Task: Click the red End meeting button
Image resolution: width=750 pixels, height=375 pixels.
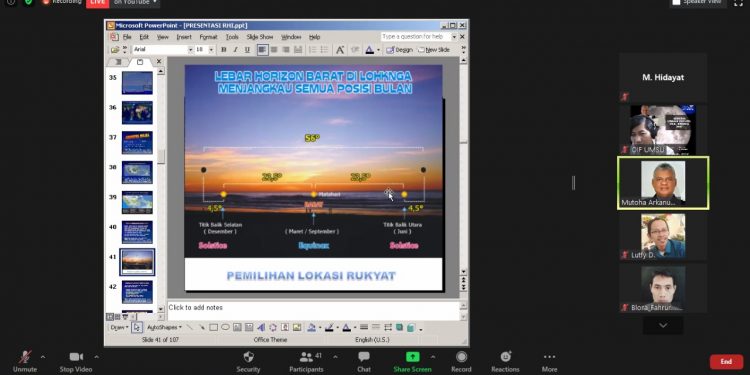Action: click(x=726, y=362)
